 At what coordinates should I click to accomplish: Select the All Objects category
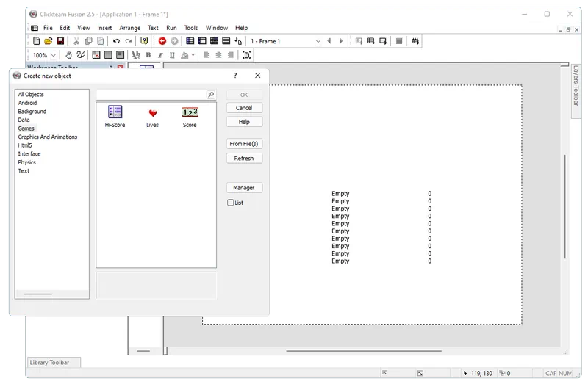click(31, 95)
